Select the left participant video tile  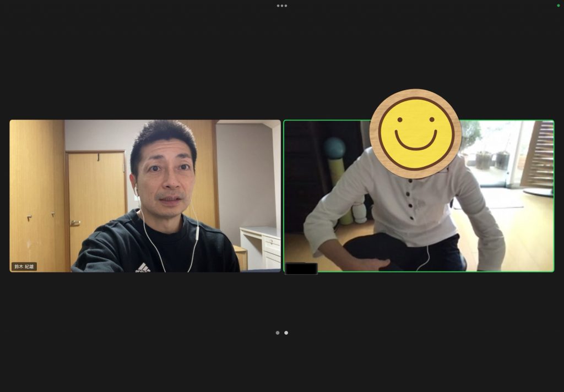tap(145, 195)
